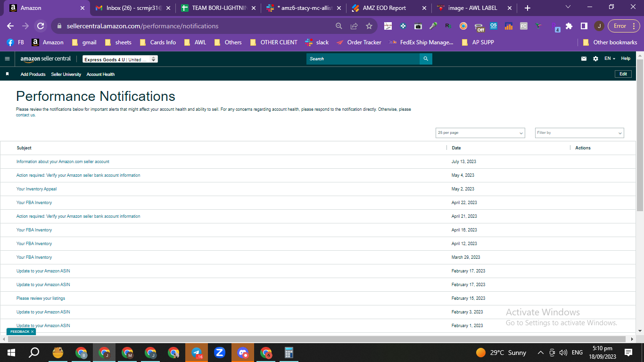This screenshot has height=362, width=644.
Task: Open the FedEx Ship Manager bookmark
Action: click(421, 42)
